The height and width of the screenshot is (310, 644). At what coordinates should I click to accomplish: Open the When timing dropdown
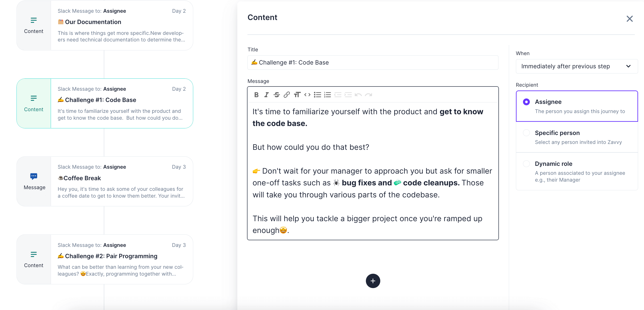click(x=577, y=66)
